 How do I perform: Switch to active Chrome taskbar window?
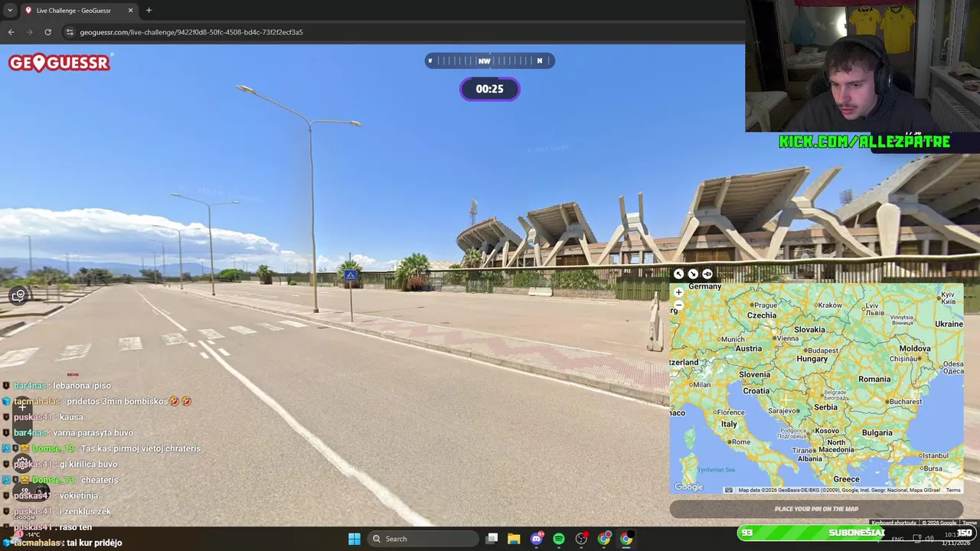coord(626,539)
